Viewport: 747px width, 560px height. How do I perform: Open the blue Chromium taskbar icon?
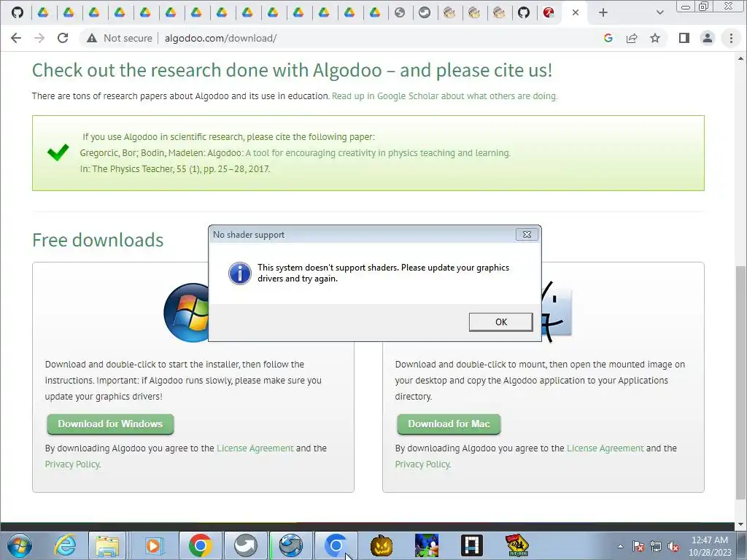point(336,545)
